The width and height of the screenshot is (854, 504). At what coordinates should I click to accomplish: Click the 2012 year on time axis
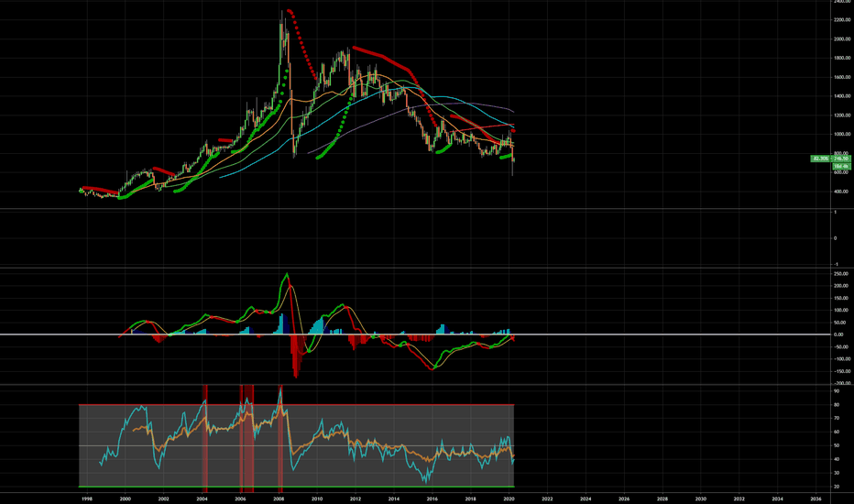click(x=356, y=499)
